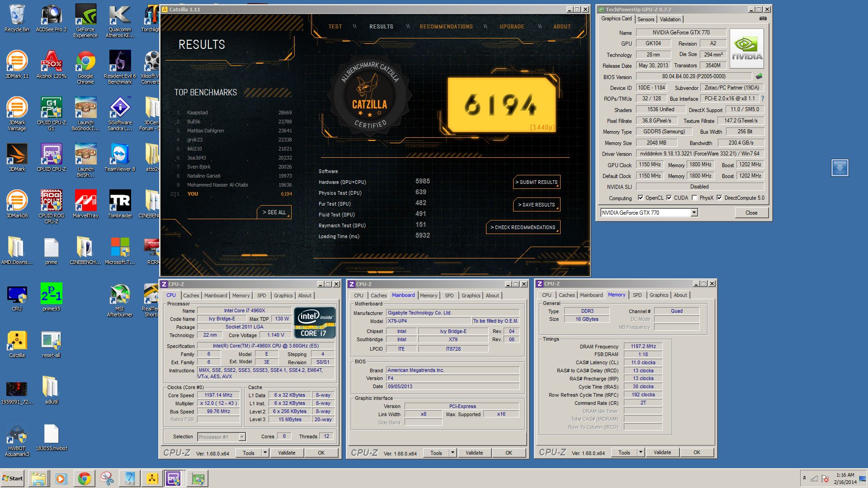Open the Catzilla desktop shortcut

point(17,344)
